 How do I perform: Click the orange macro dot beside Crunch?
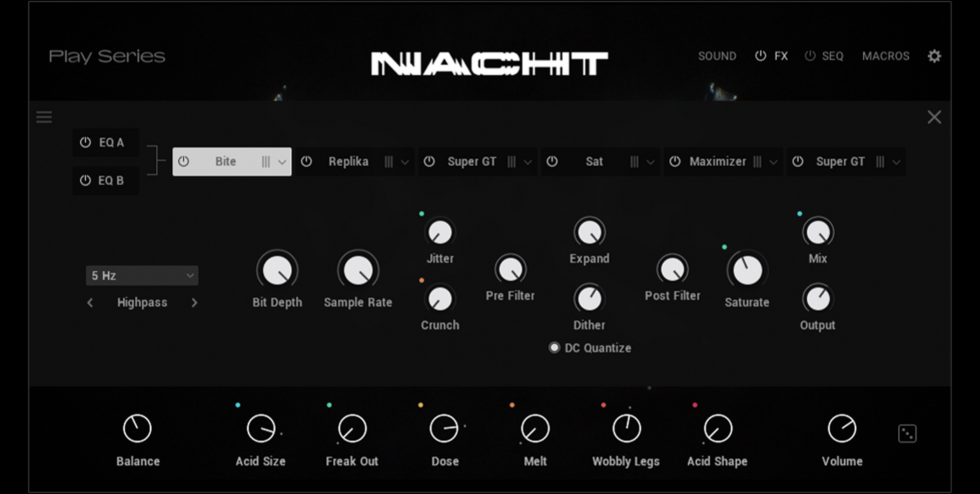pyautogui.click(x=421, y=281)
